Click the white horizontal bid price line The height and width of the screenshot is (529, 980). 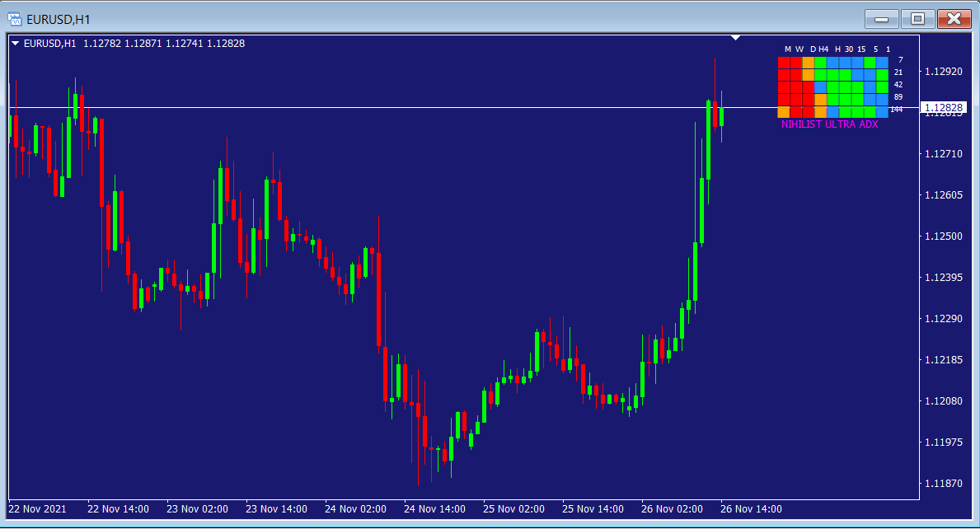click(x=412, y=107)
